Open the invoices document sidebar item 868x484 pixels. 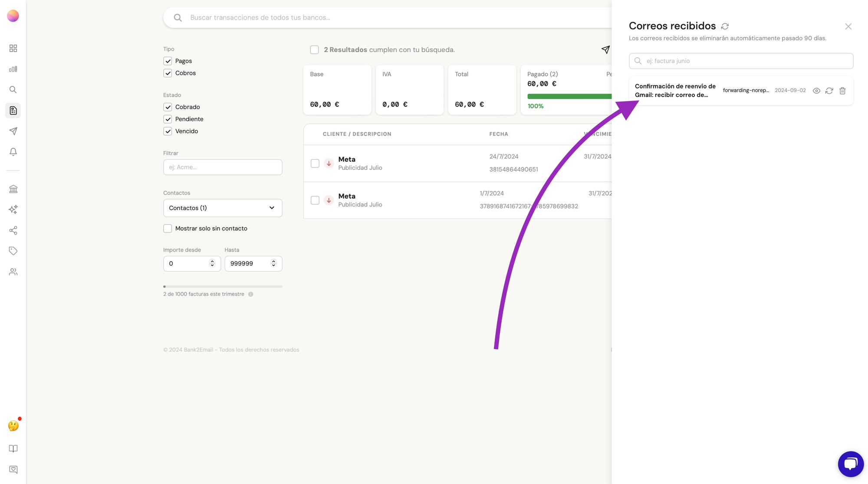[13, 111]
